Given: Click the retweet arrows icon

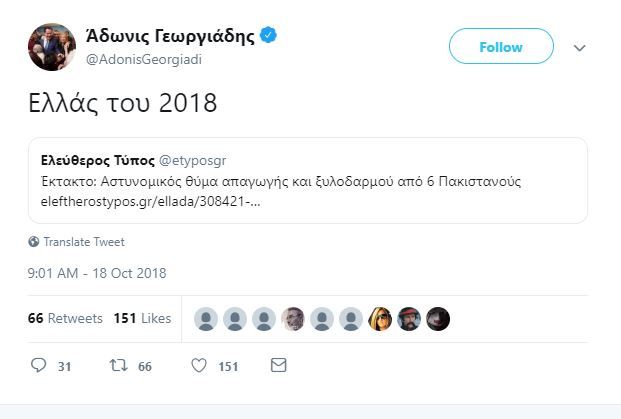Looking at the screenshot, I should coord(117,366).
